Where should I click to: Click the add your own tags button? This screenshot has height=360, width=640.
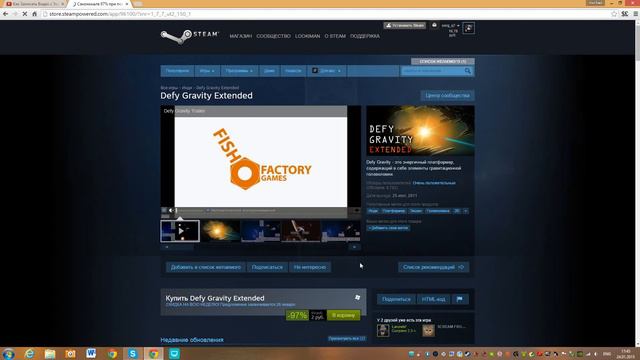[388, 228]
